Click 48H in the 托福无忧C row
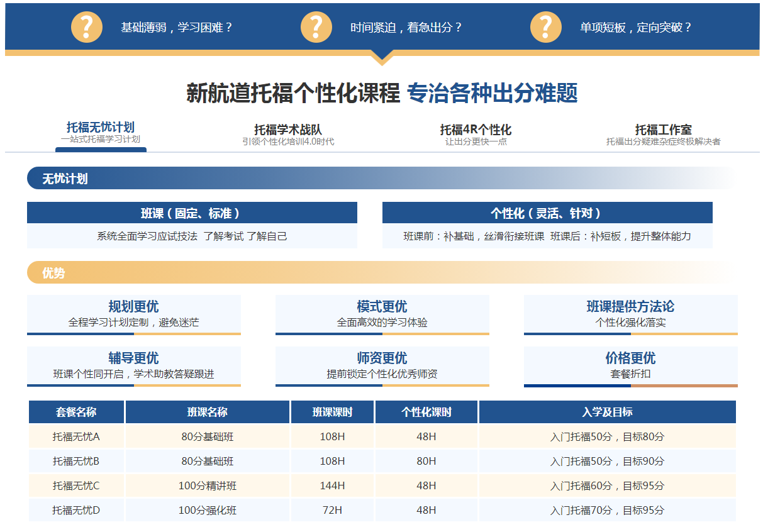 click(426, 485)
